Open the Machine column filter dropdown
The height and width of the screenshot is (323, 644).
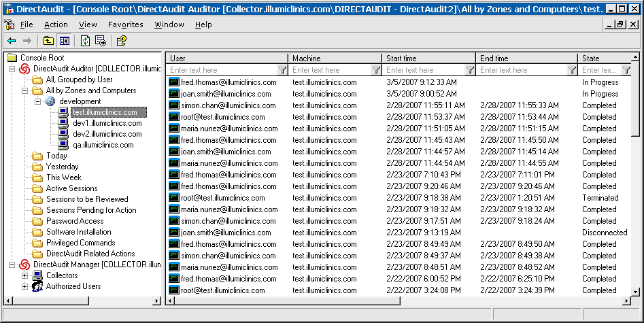tap(376, 70)
